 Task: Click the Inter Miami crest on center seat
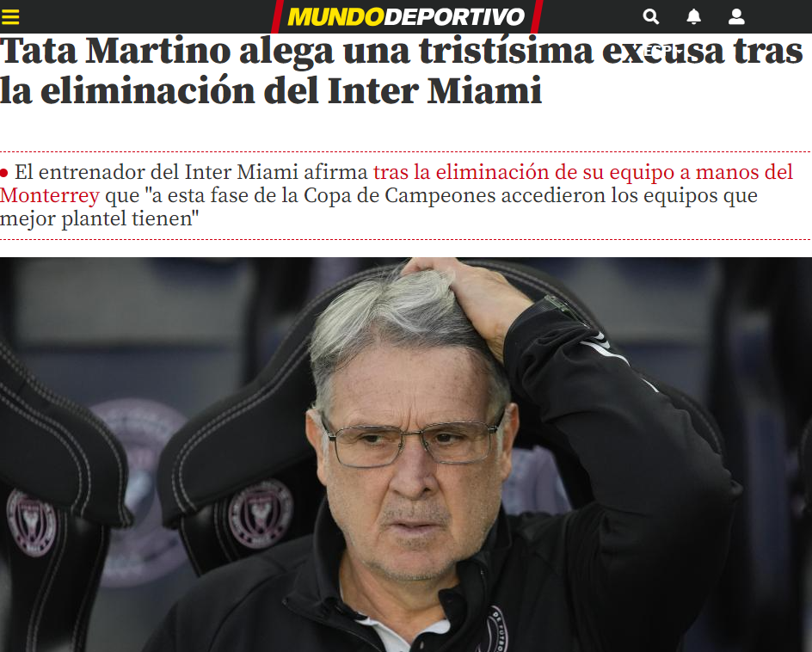click(261, 513)
